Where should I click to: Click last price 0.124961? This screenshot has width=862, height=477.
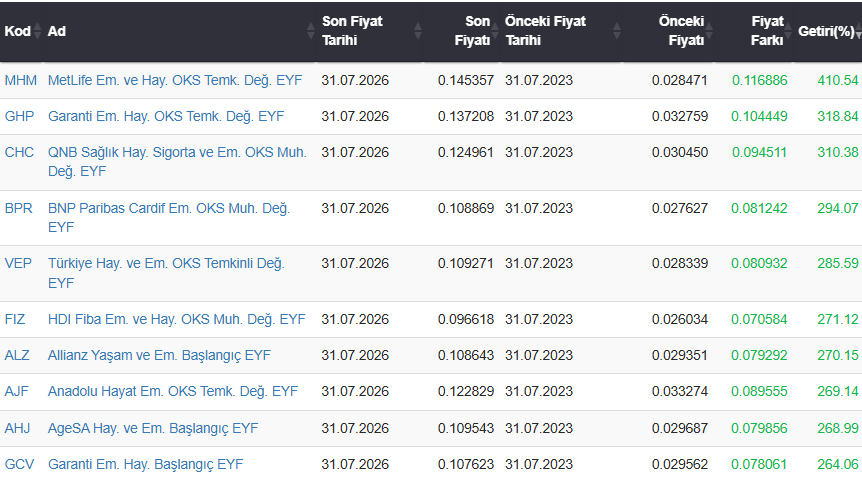click(x=466, y=152)
